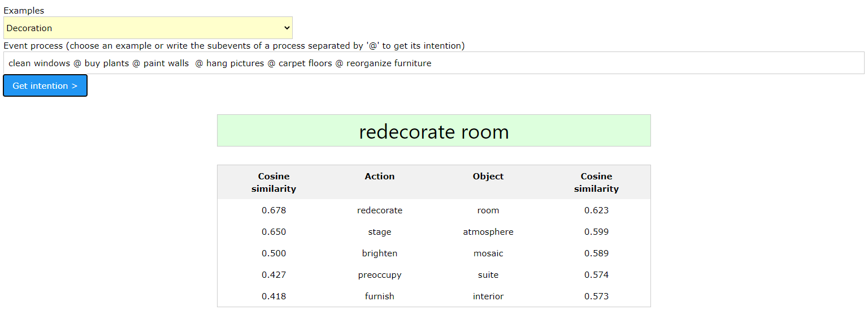The image size is (868, 314).
Task: Click the 'atmosphere' object cell
Action: click(x=488, y=232)
